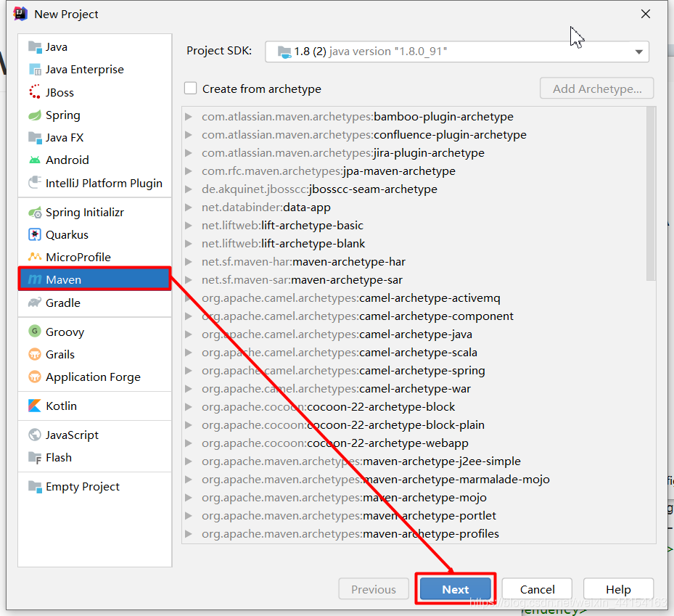Expand net.databinder data-app node
The height and width of the screenshot is (616, 674).
coord(188,208)
